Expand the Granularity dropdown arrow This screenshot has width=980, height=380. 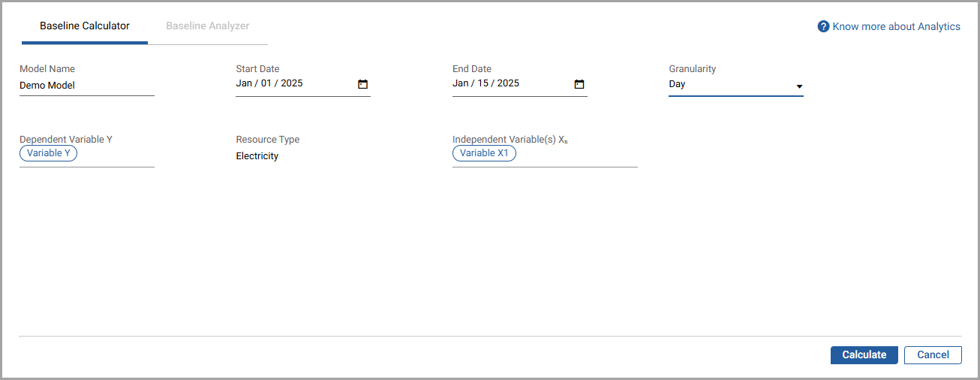click(799, 86)
